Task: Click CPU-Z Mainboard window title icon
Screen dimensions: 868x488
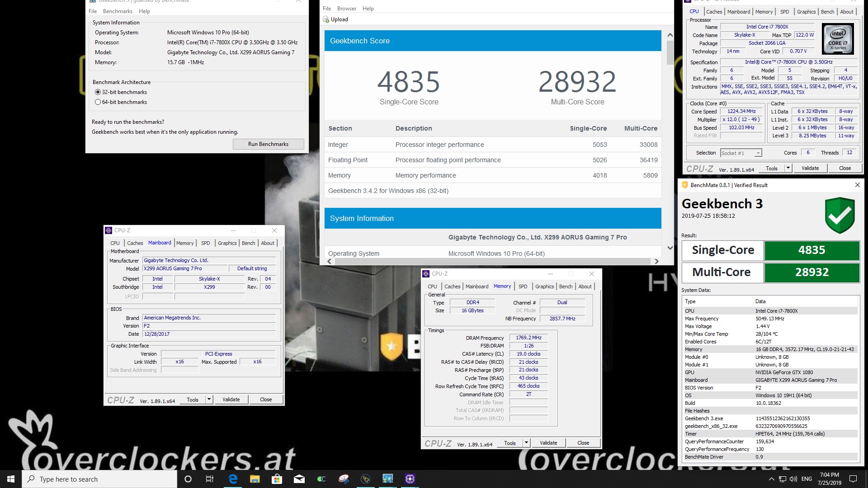Action: point(108,230)
